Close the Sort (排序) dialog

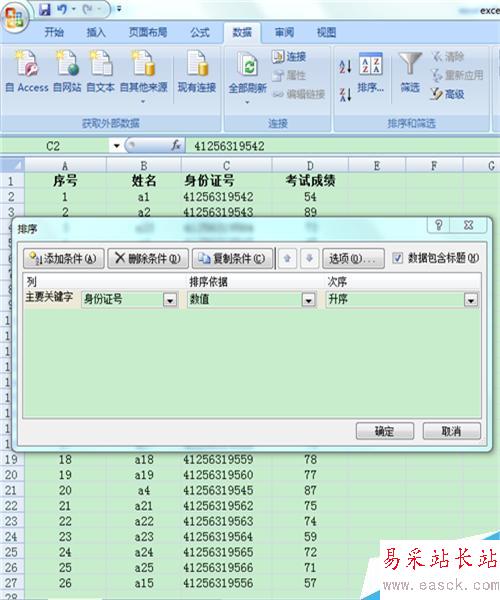pyautogui.click(x=469, y=225)
